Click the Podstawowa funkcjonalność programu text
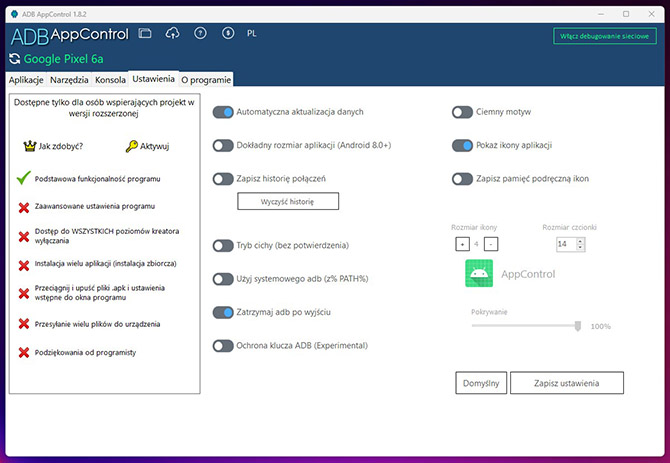Screen dimensions: 670x463 point(97,179)
